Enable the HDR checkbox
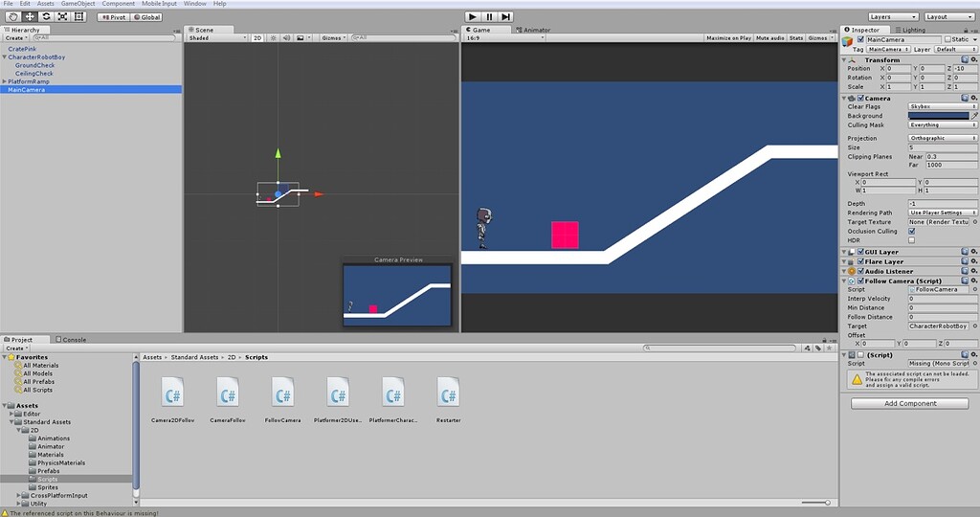980x517 pixels. 911,240
